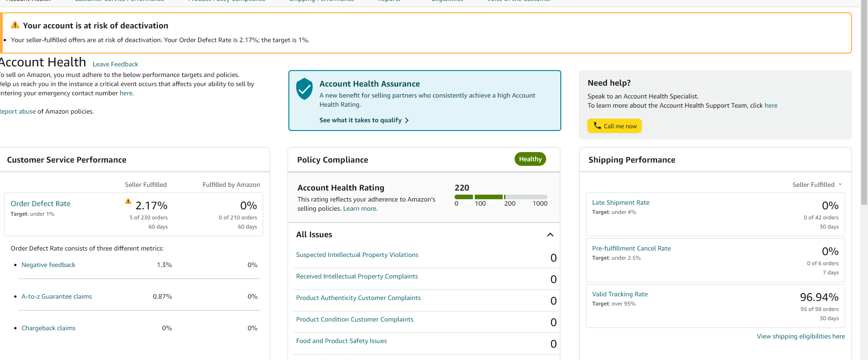Open Product Authenticity Customer Complaints
The width and height of the screenshot is (868, 360).
358,298
